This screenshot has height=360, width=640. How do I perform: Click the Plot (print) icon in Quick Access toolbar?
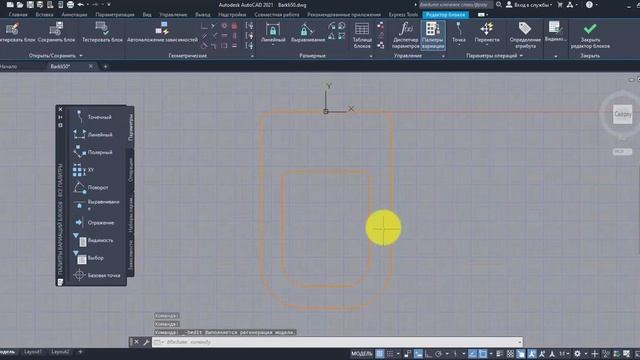pyautogui.click(x=70, y=4)
